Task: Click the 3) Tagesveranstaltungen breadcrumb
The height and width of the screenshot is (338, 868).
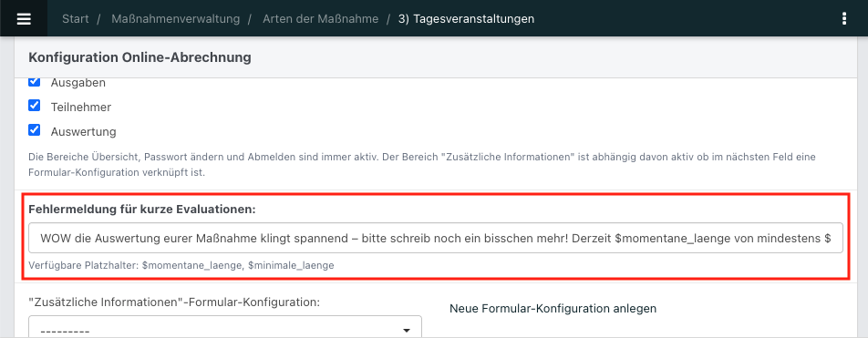Action: 466,19
